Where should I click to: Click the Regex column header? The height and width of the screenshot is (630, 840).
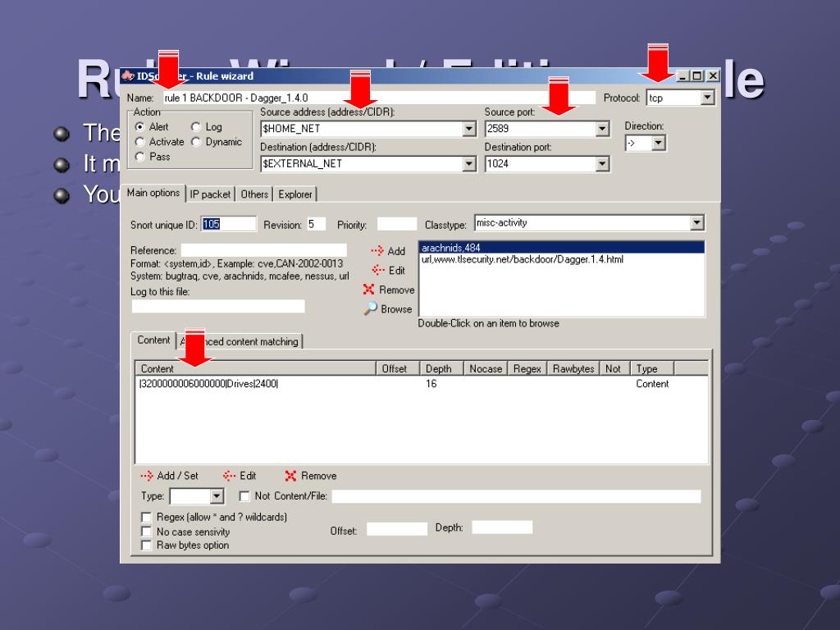(x=527, y=368)
